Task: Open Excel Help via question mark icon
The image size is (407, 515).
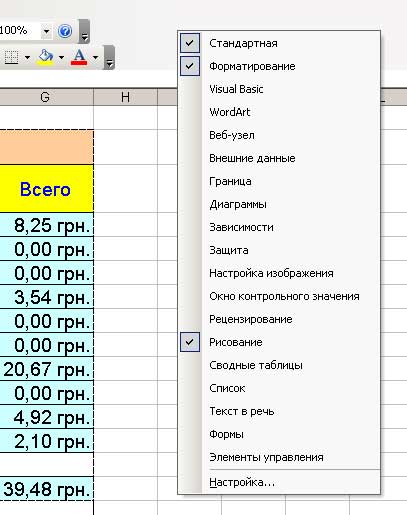Action: (65, 31)
